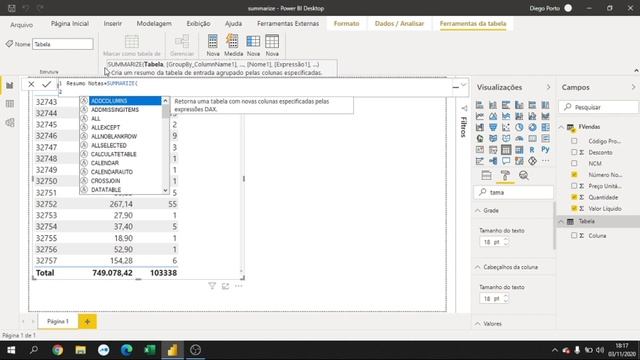Screen dimensions: 640x360
Task: Choose CALCULATETABLE from the autocomplete list
Action: coord(121,154)
